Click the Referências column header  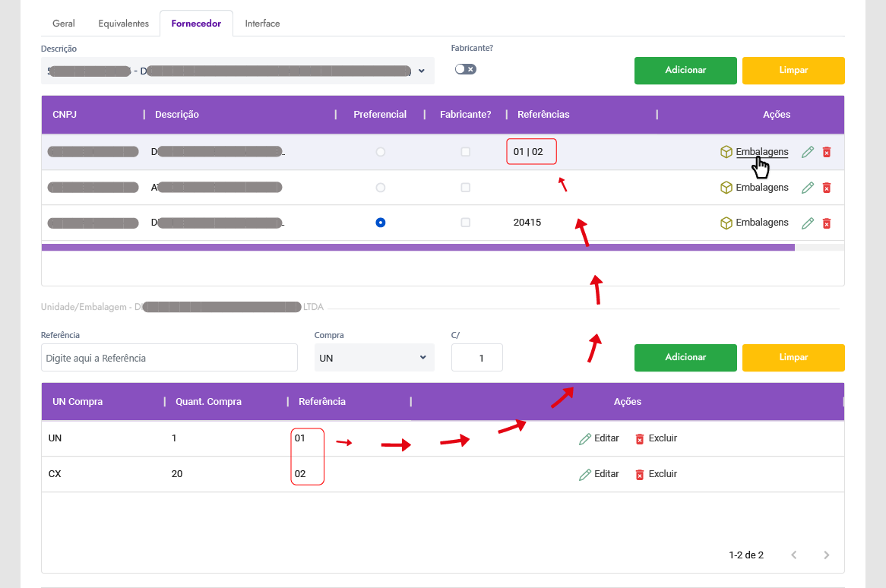point(543,115)
